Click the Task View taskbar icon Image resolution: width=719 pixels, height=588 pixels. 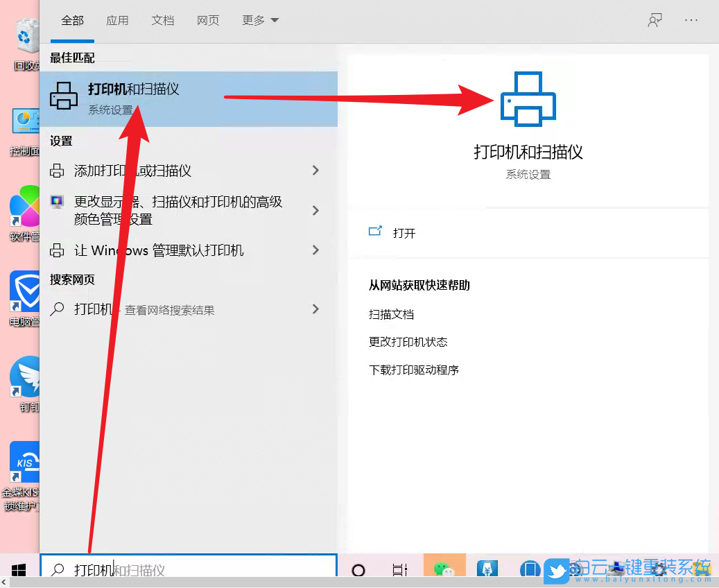coord(400,570)
